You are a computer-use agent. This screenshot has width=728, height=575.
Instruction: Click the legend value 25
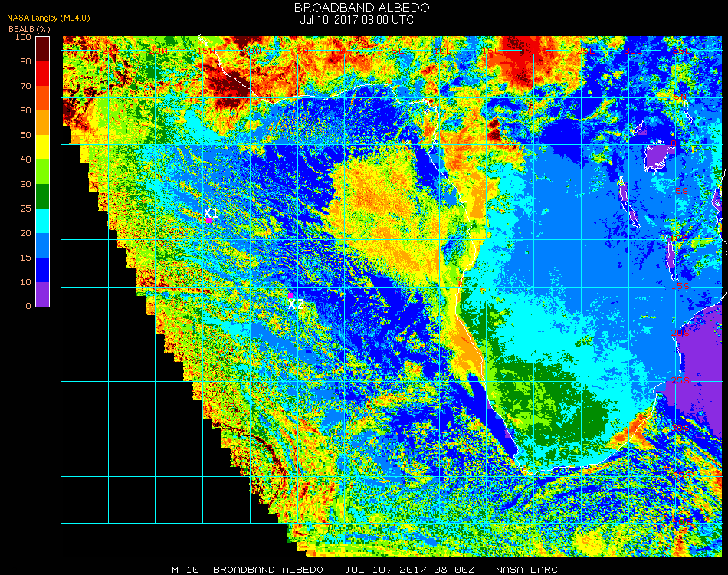pyautogui.click(x=25, y=209)
